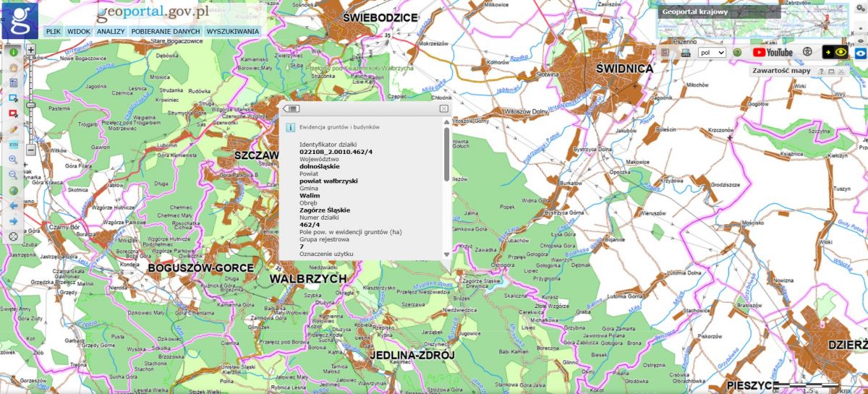Click the scale print icon near language
Viewport: 868px width, 394px height.
(x=685, y=53)
